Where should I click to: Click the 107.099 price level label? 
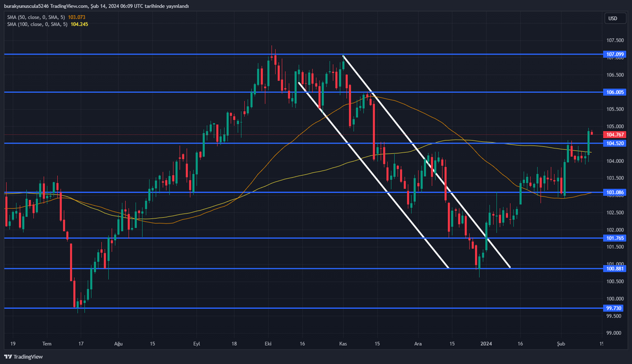point(615,54)
